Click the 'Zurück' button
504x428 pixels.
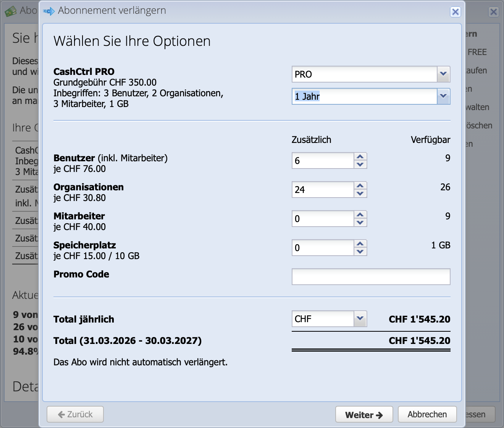(x=75, y=414)
